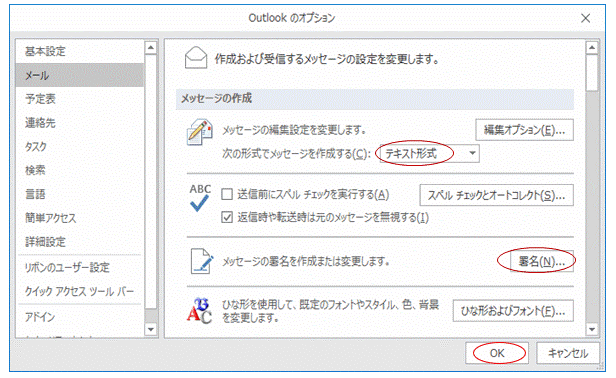Select クイック アクセス ツール バー category

(x=80, y=291)
